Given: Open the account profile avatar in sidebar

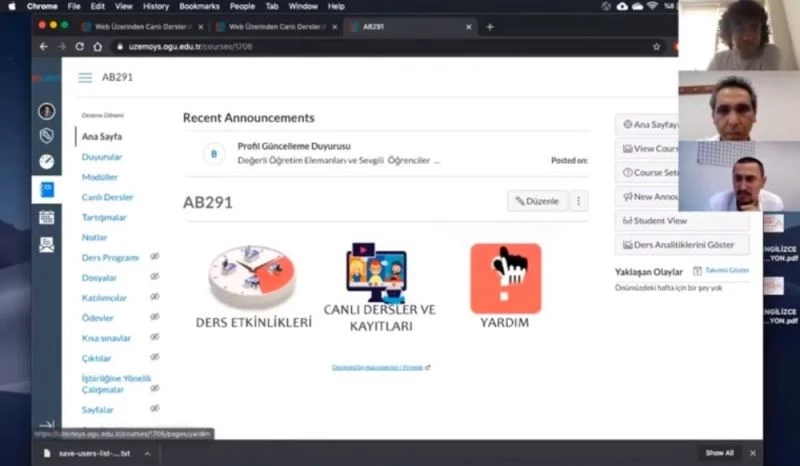Looking at the screenshot, I should pyautogui.click(x=46, y=111).
